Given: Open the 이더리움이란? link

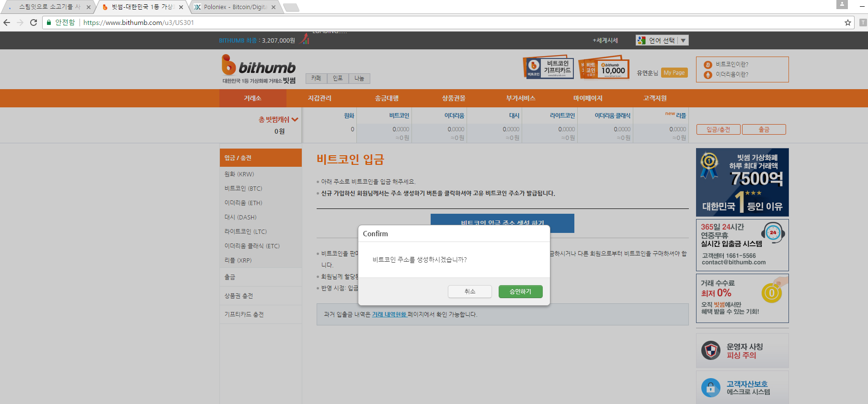Looking at the screenshot, I should pyautogui.click(x=732, y=74).
